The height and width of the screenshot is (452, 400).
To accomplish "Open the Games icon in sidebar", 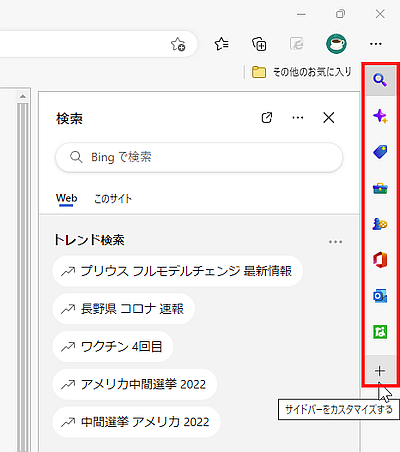I will click(380, 224).
